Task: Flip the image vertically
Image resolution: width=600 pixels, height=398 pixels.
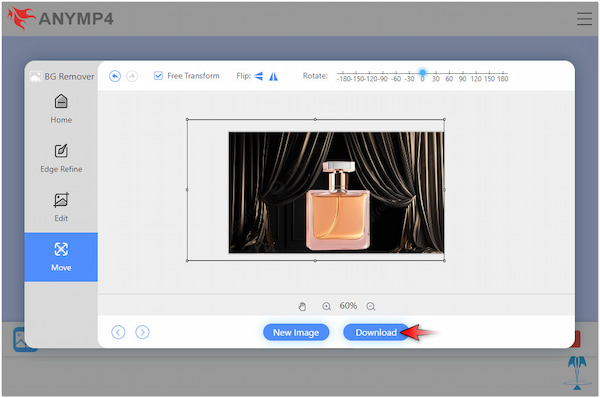Action: tap(259, 76)
